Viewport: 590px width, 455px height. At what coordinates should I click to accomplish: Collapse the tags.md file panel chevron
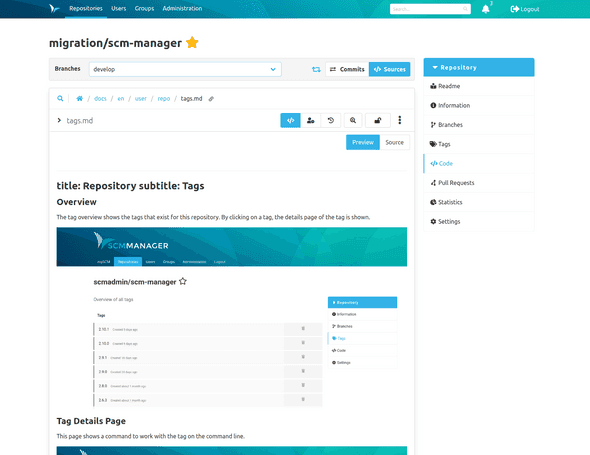tap(59, 120)
